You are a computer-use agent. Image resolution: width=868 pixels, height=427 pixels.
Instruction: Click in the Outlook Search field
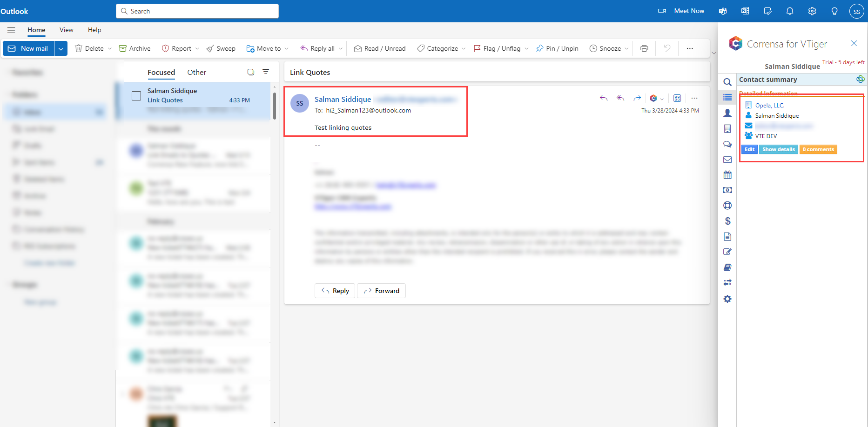point(197,11)
